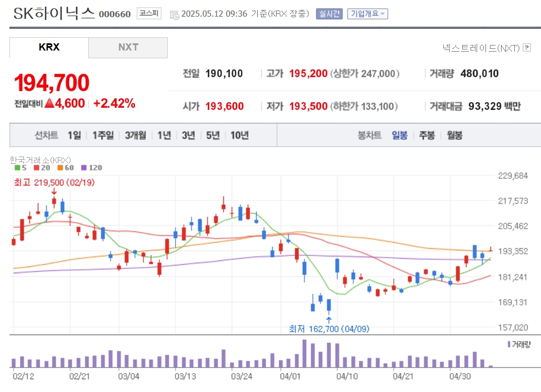Click the opening price value 193,600
This screenshot has height=392, width=541.
click(x=224, y=106)
